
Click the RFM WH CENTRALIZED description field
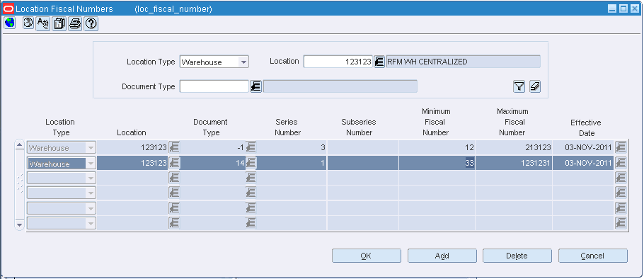click(464, 62)
